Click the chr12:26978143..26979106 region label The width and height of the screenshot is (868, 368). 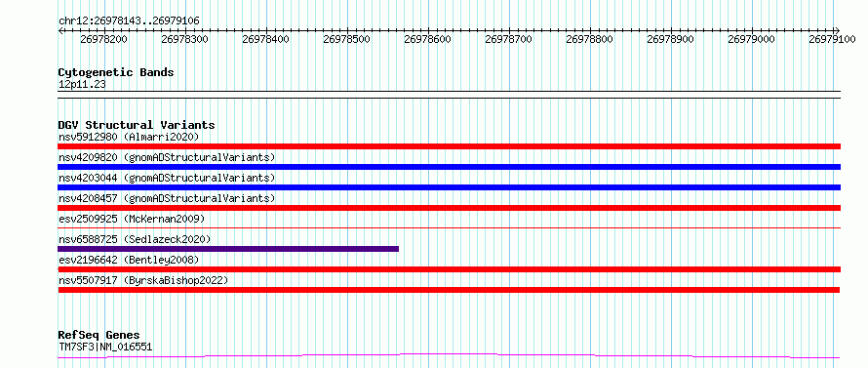click(x=129, y=21)
